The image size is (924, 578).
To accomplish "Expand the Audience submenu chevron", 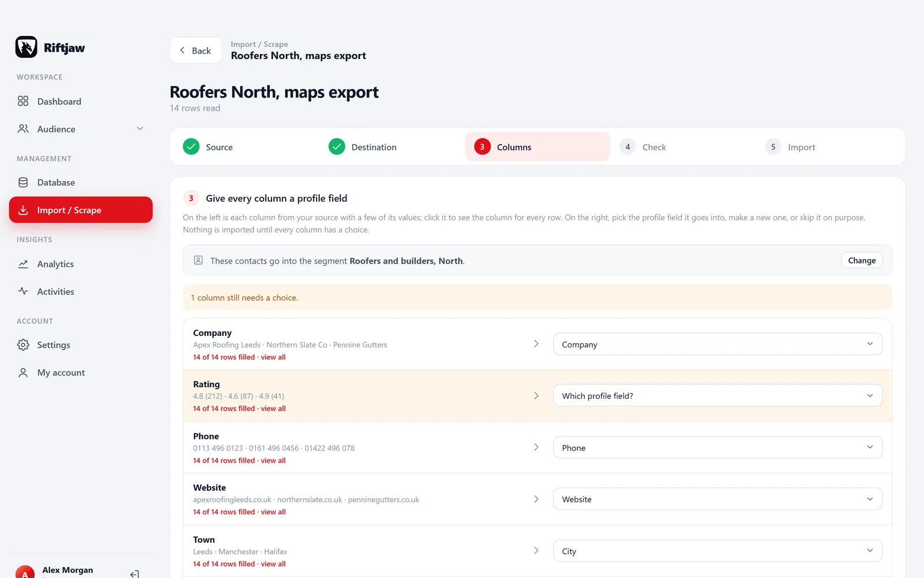I will [x=140, y=128].
